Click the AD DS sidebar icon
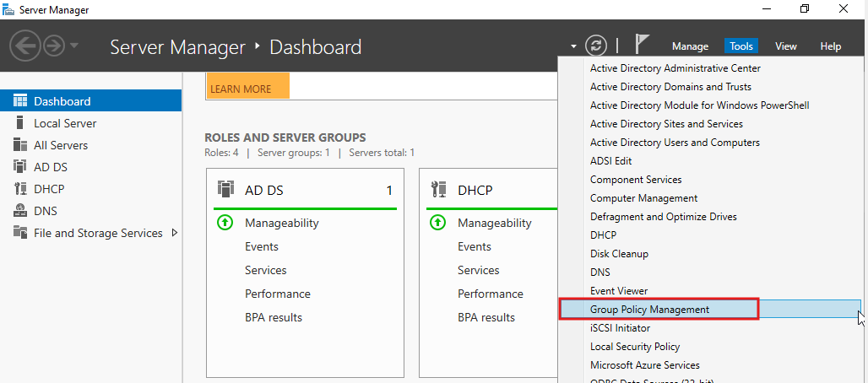868x383 pixels. click(x=20, y=166)
